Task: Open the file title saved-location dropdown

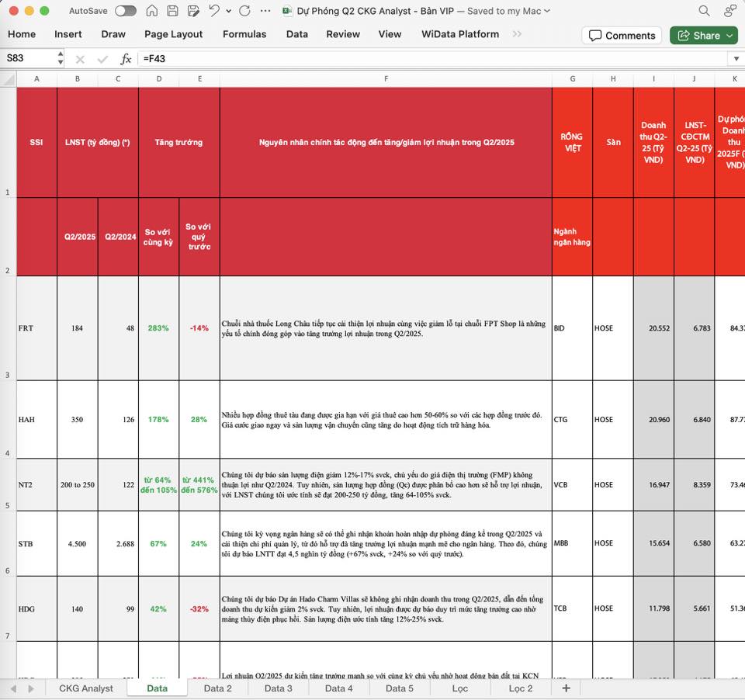Action: tap(547, 11)
